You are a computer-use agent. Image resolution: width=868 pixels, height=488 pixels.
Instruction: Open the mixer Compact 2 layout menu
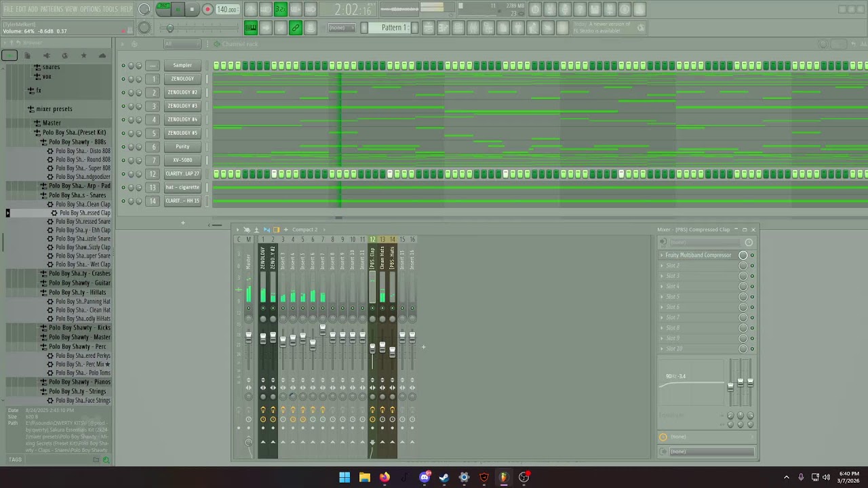pos(305,230)
